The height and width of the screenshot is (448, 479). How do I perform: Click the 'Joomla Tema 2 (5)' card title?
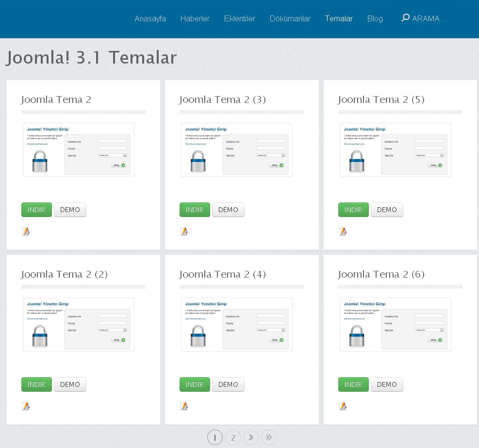[x=381, y=100]
